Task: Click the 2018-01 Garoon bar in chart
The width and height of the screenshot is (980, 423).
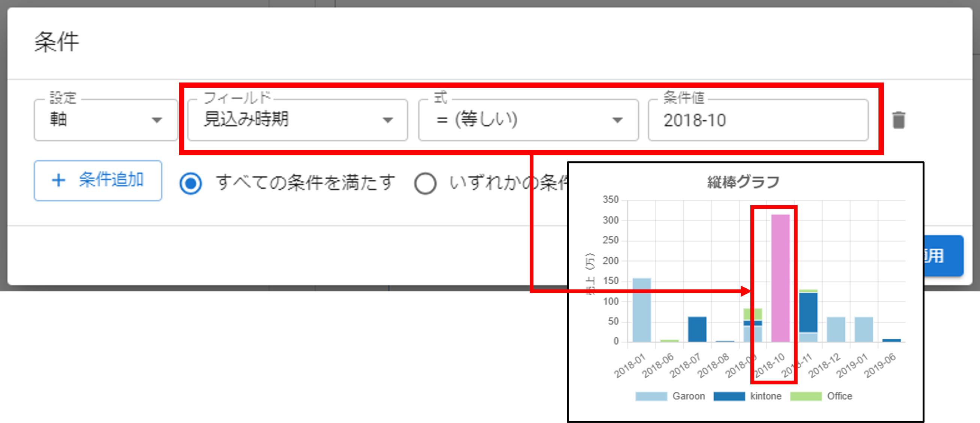Action: [x=641, y=310]
